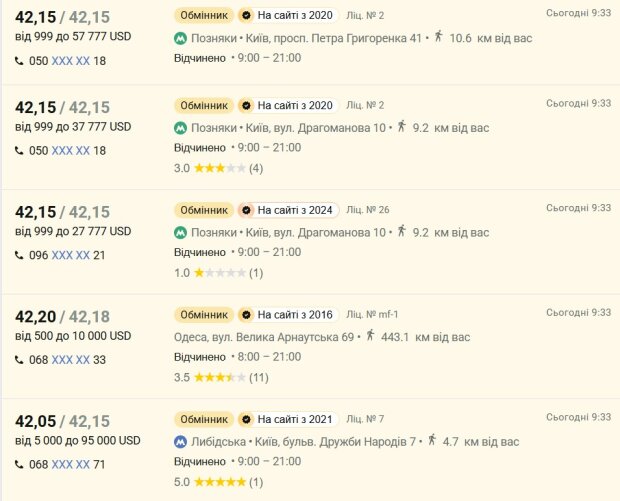Reveal masked digits of 096 XXX XX 21
Image resolution: width=620 pixels, height=501 pixels.
[x=71, y=255]
